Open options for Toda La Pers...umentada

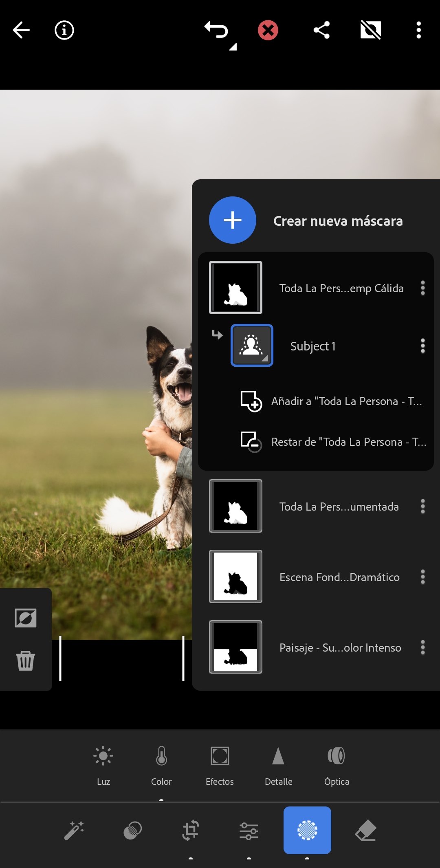tap(423, 506)
